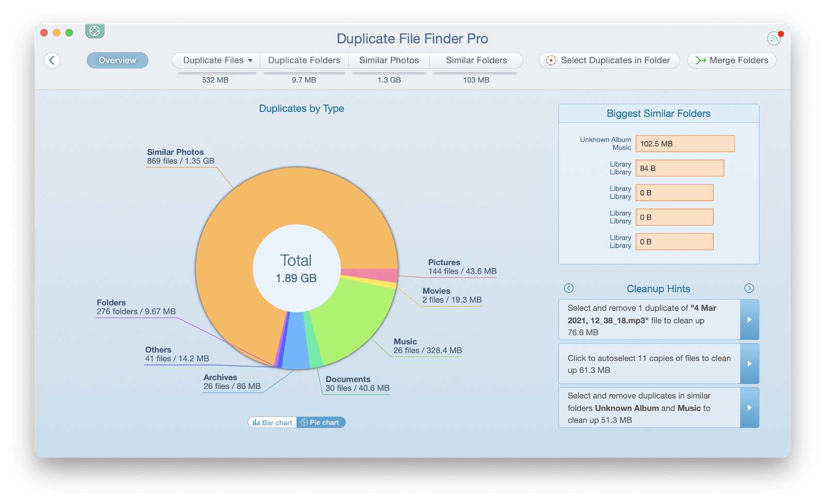Click the Unknown Album Music folder label
This screenshot has width=825, height=504.
pyautogui.click(x=605, y=144)
